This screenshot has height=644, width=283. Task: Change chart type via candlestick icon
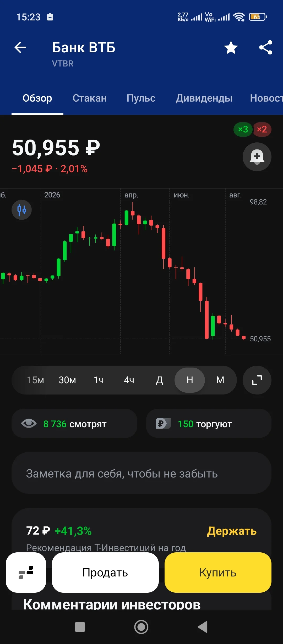click(21, 210)
